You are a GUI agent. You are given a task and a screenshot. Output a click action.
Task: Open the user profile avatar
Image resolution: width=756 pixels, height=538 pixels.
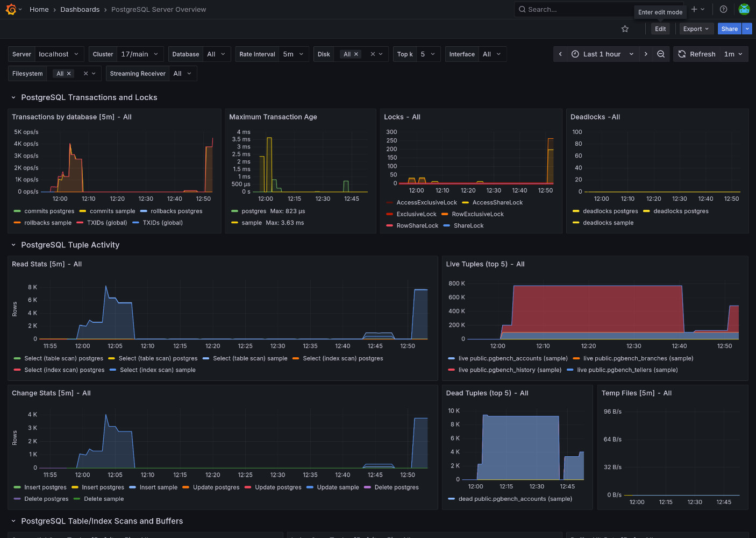click(x=744, y=9)
